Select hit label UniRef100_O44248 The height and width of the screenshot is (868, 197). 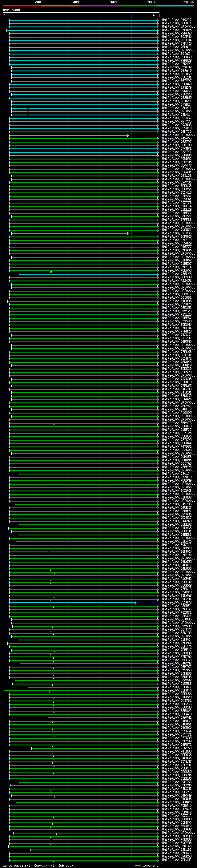click(x=177, y=521)
